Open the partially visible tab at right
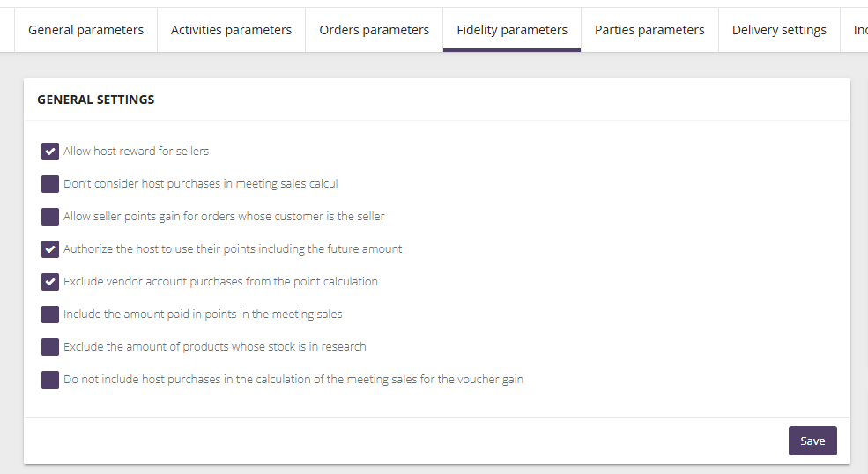Viewport: 868px width, 474px height. [x=857, y=30]
